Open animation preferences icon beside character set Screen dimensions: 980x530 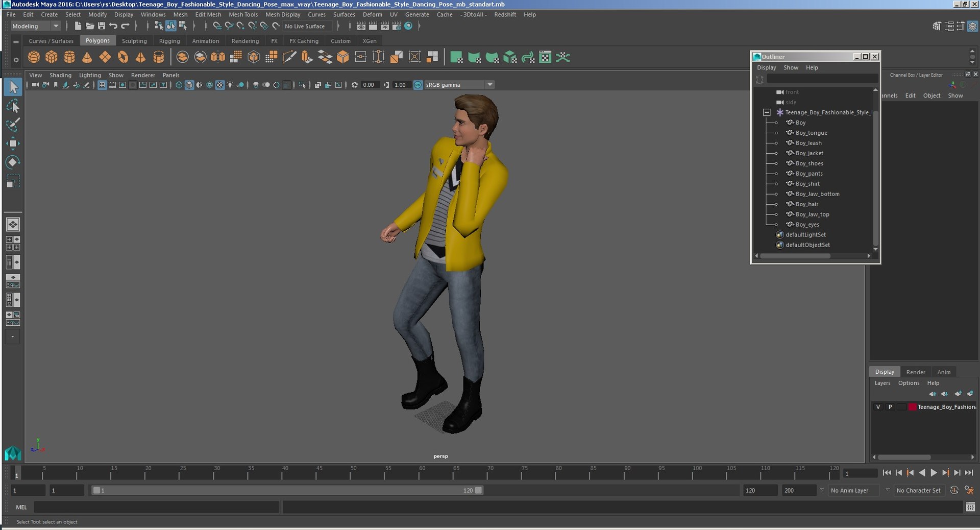coord(969,490)
